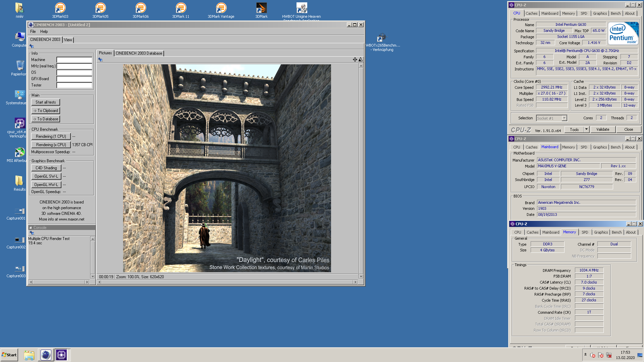This screenshot has height=362, width=644.
Task: Click into the MHz (real freq.) field
Action: point(74,66)
